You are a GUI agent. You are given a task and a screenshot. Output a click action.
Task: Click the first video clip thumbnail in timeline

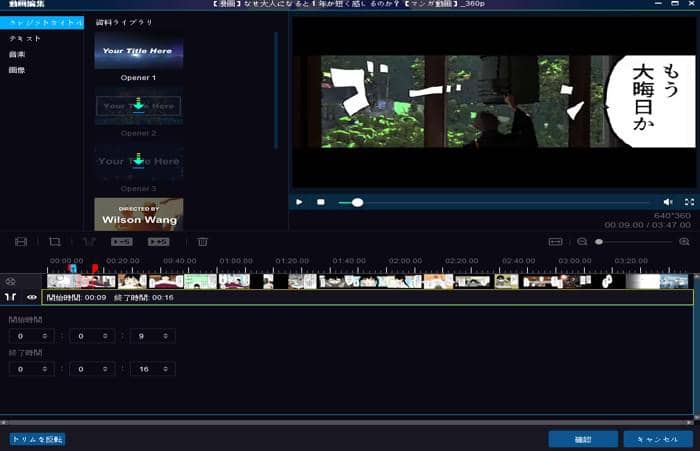[81, 281]
